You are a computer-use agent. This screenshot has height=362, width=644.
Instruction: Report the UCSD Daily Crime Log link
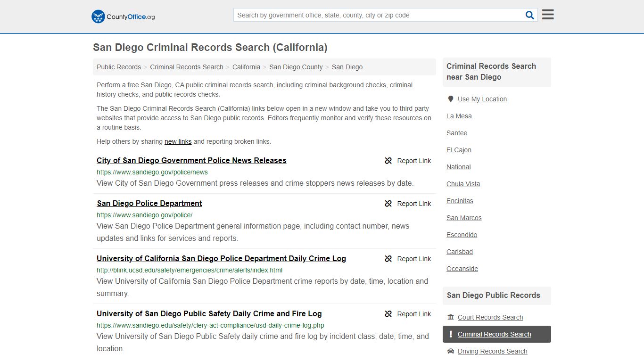[x=414, y=259]
